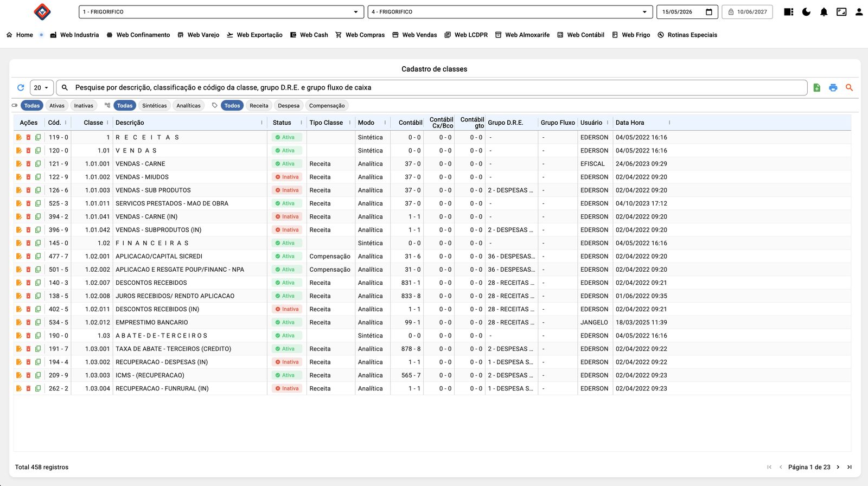Click the refresh icon beside the page size selector
868x486 pixels.
(21, 87)
